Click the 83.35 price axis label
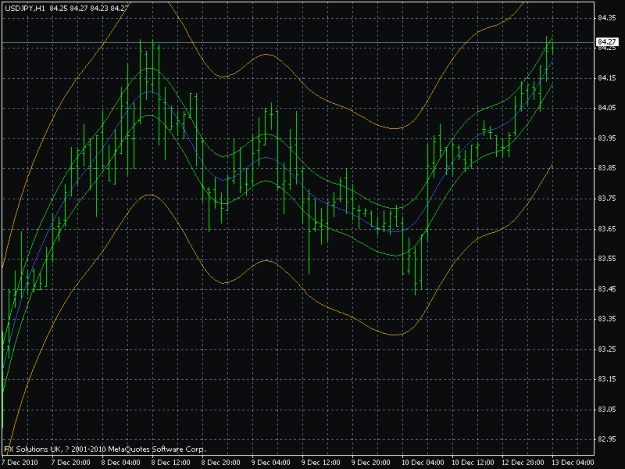 [x=607, y=319]
